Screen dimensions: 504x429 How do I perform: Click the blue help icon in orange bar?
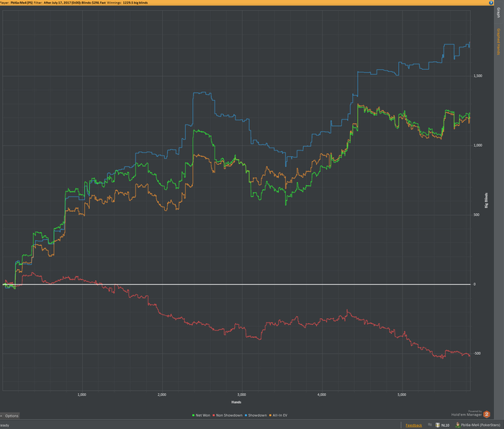pyautogui.click(x=491, y=3)
